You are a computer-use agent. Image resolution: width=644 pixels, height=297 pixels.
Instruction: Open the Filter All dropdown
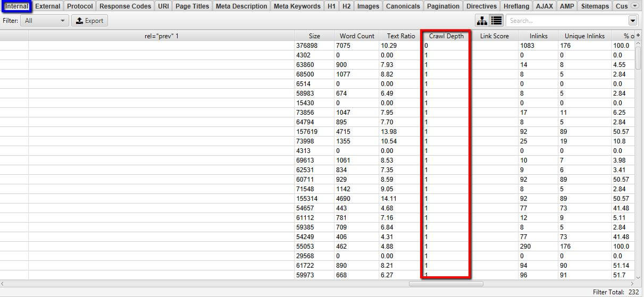coord(45,21)
